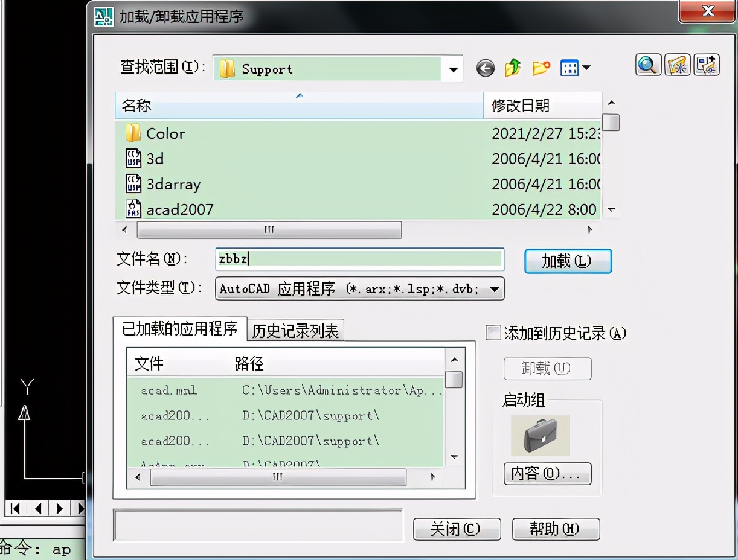Enable the 添加到历史记录 checkbox

point(493,332)
